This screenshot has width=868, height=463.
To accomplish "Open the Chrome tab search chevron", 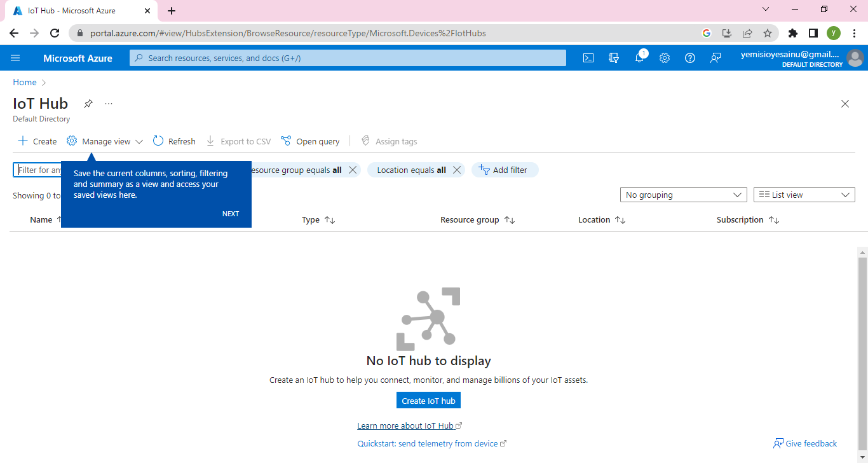I will [766, 10].
